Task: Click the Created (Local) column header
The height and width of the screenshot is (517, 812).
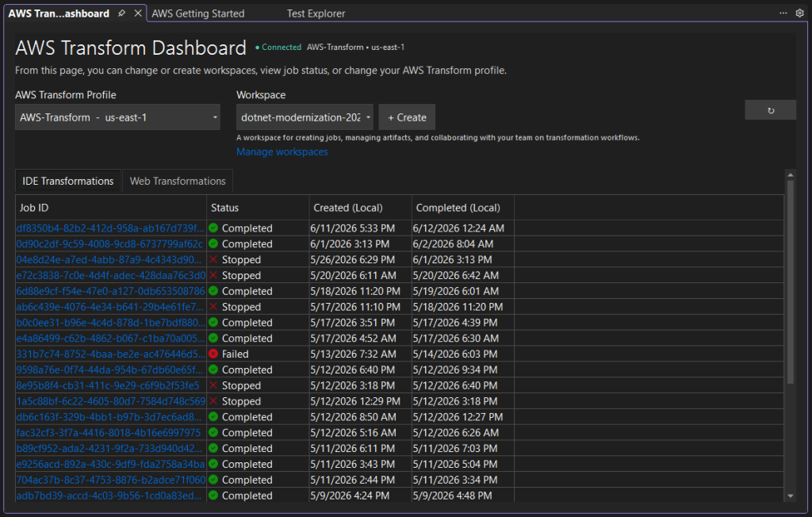Action: point(361,208)
